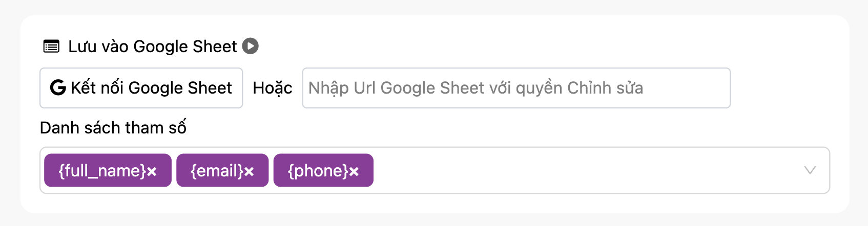Expand the parameter list dropdown chevron
This screenshot has height=226, width=868.
(810, 170)
